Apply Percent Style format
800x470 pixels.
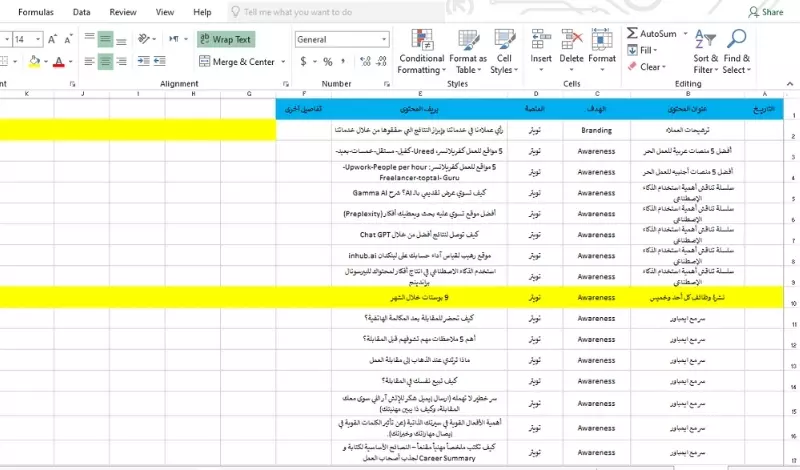coord(328,62)
